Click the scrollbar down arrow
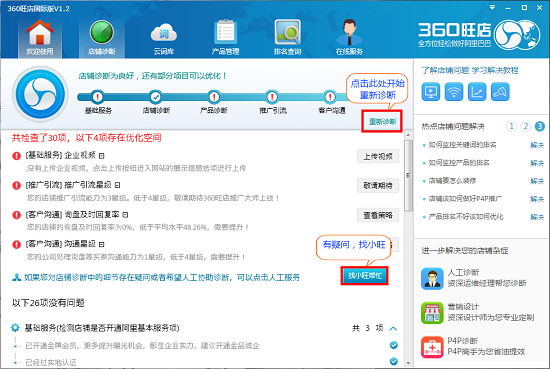This screenshot has width=550, height=369. coord(408,363)
